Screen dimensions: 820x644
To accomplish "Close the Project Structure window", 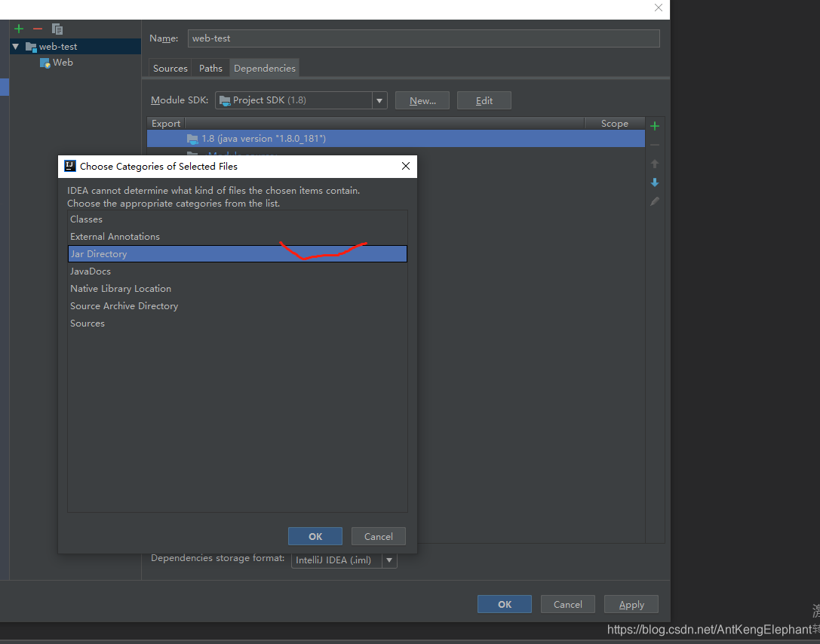I will tap(659, 8).
